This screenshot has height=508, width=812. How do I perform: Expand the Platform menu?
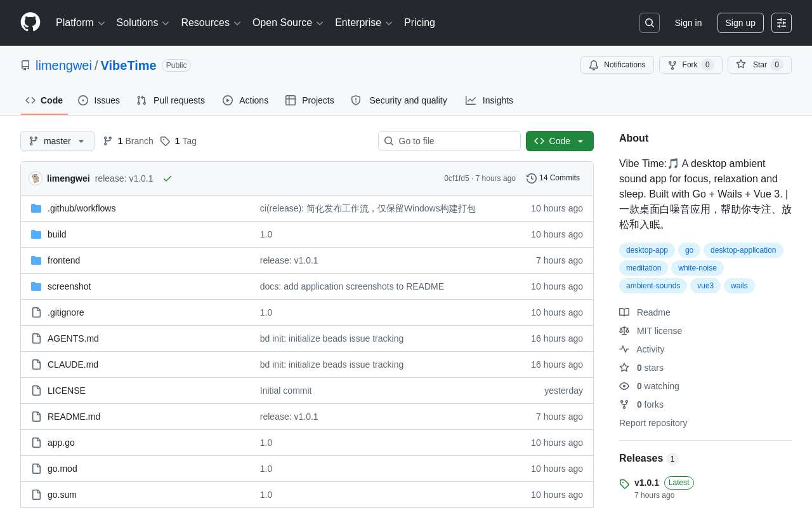pos(80,23)
